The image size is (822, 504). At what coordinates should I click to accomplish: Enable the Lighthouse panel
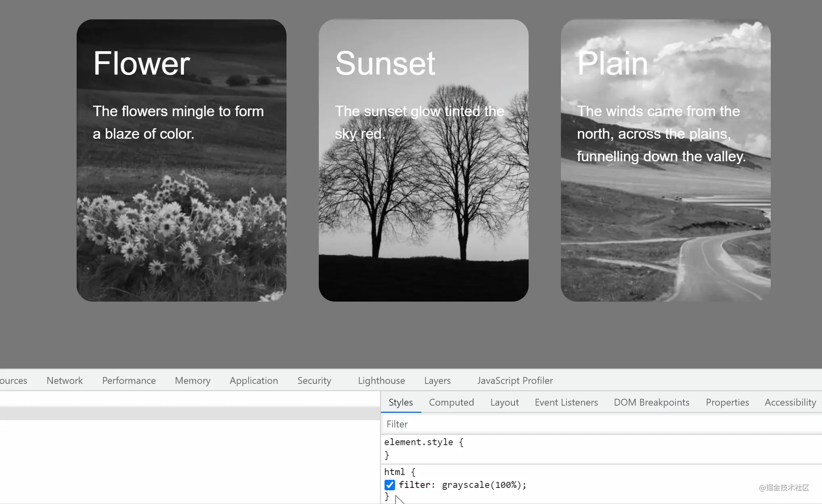[382, 380]
